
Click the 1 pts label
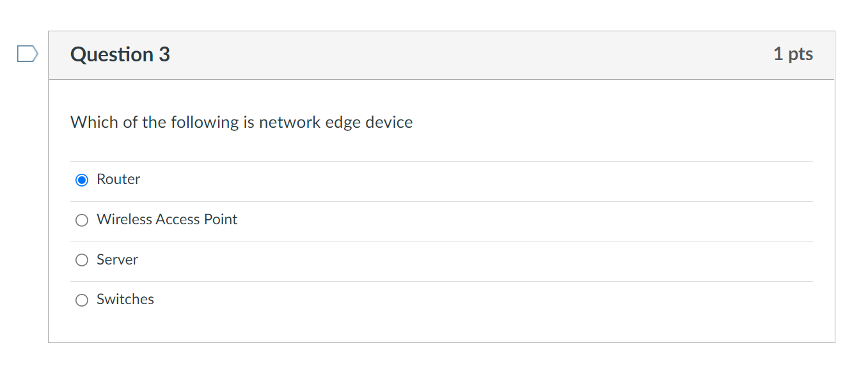(x=793, y=54)
